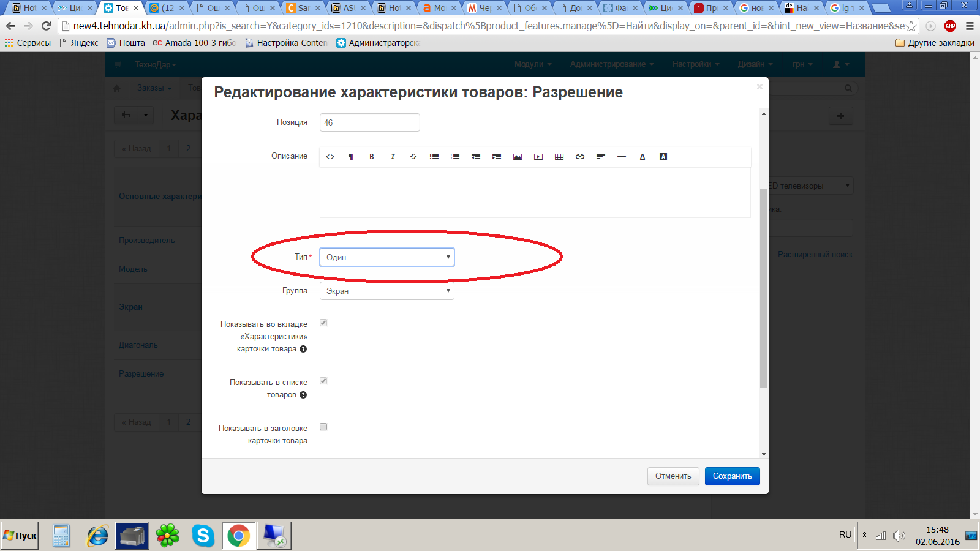Click the dialog vertical scrollbar
980x551 pixels.
(764, 288)
